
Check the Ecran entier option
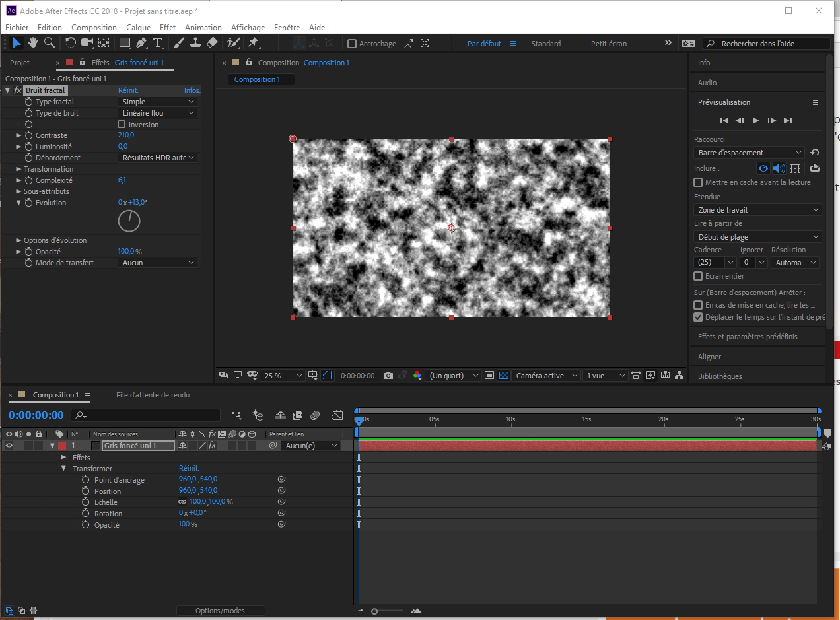pyautogui.click(x=698, y=276)
